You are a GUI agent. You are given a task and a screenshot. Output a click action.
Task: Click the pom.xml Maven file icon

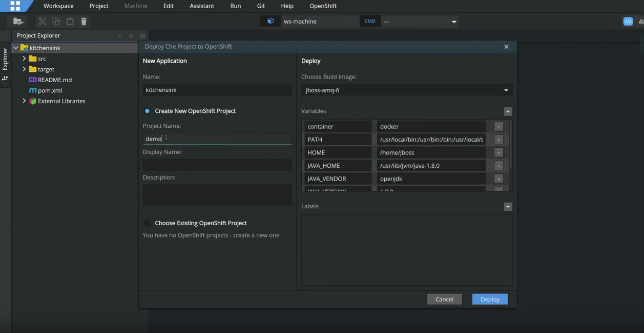33,90
